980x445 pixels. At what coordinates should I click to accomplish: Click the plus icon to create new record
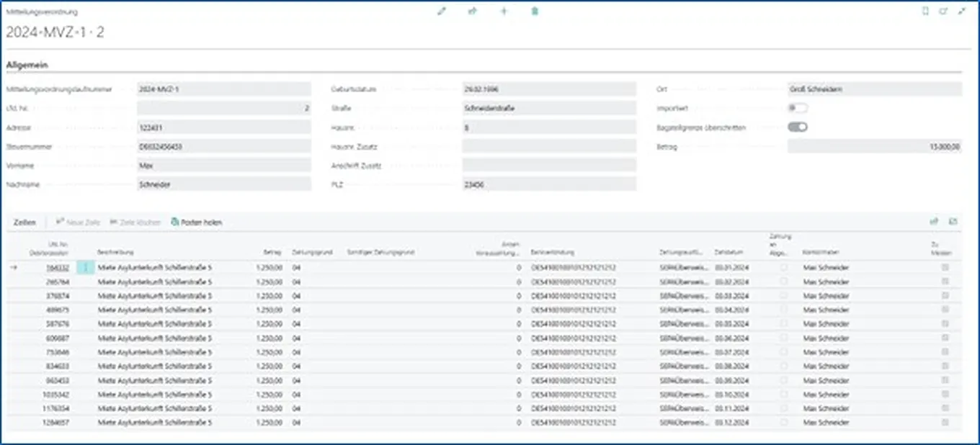504,12
